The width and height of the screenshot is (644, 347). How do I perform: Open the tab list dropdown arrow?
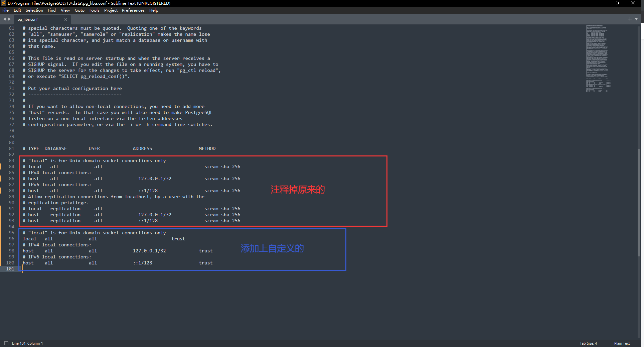[x=636, y=19]
